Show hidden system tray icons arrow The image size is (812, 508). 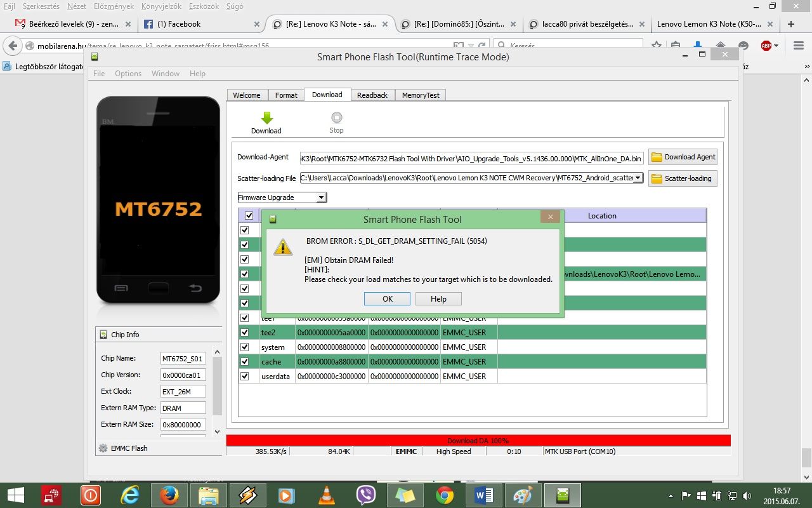click(x=671, y=495)
